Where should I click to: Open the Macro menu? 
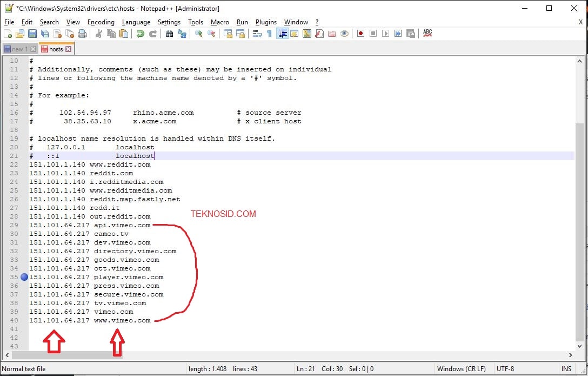coord(220,22)
